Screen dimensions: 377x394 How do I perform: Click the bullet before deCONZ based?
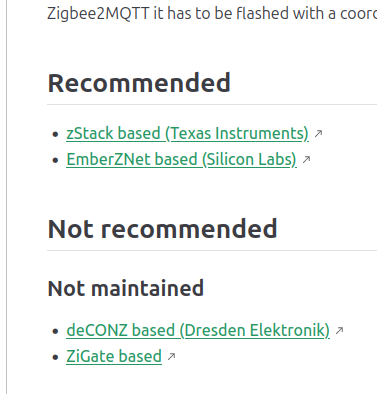[56, 332]
